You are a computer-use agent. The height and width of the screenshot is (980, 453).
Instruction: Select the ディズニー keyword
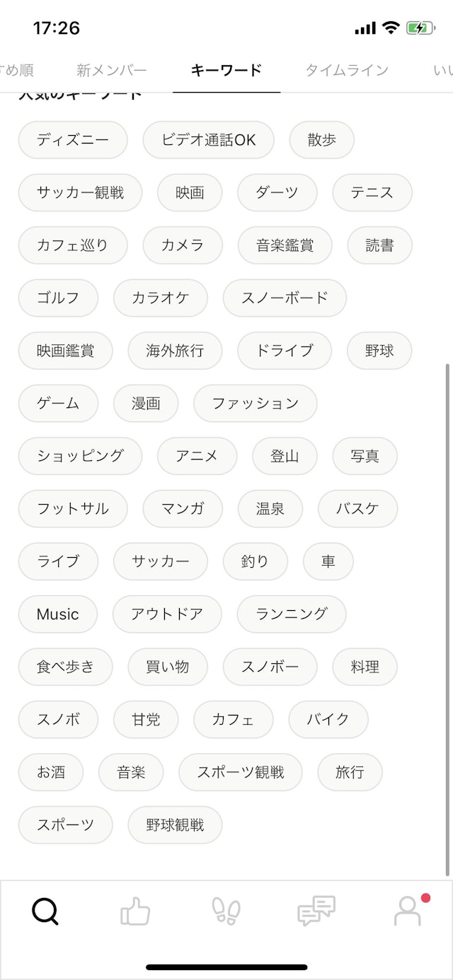click(72, 139)
